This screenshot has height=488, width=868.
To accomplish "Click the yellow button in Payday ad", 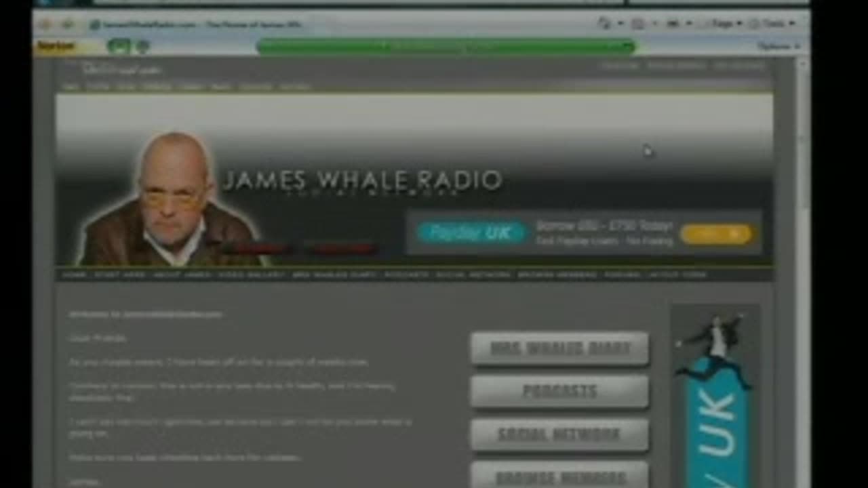I will coord(717,234).
